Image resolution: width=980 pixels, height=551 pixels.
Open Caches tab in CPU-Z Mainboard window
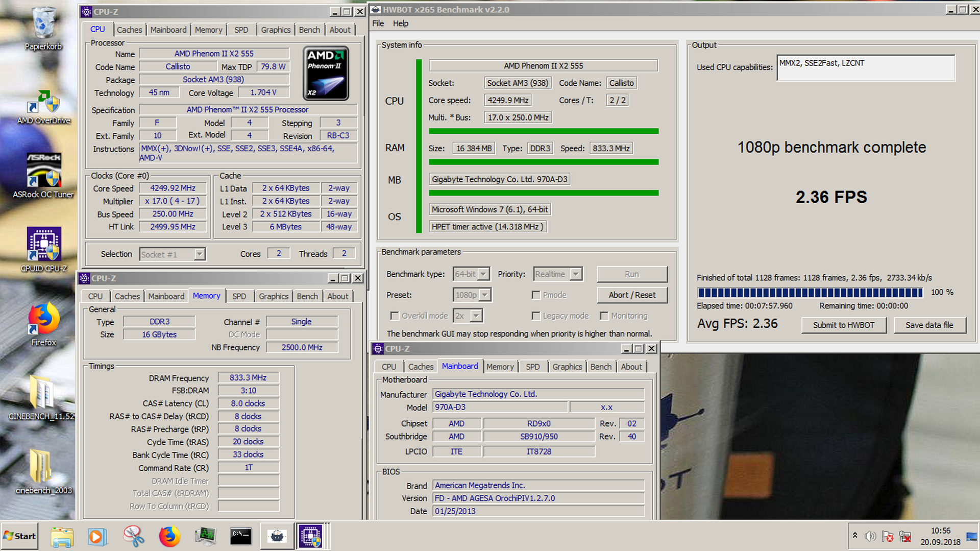[x=421, y=367]
